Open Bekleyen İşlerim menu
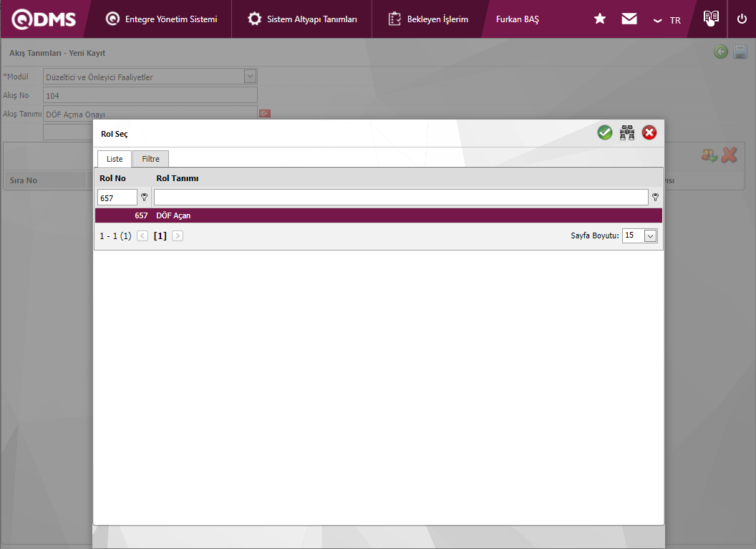This screenshot has height=549, width=756. 428,19
